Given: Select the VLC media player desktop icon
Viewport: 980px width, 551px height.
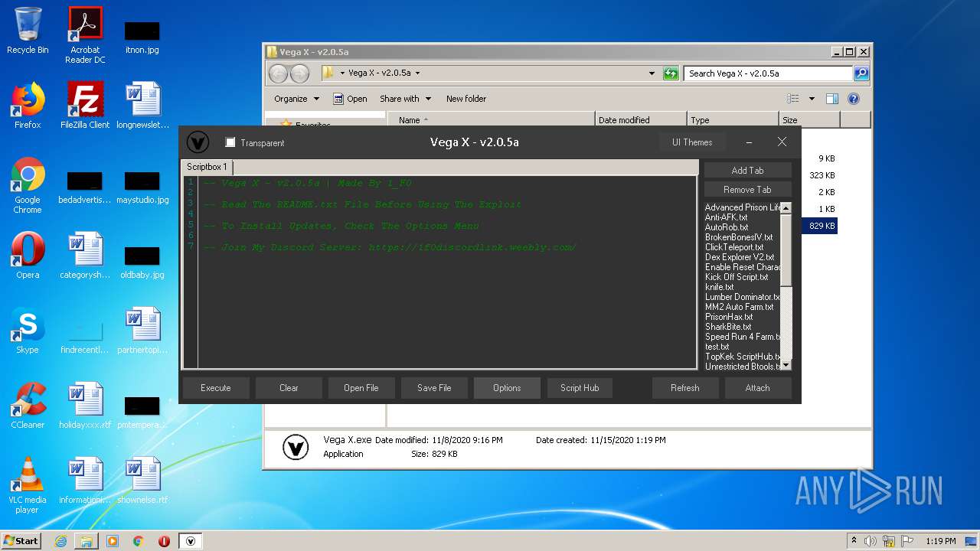Looking at the screenshot, I should [x=28, y=486].
